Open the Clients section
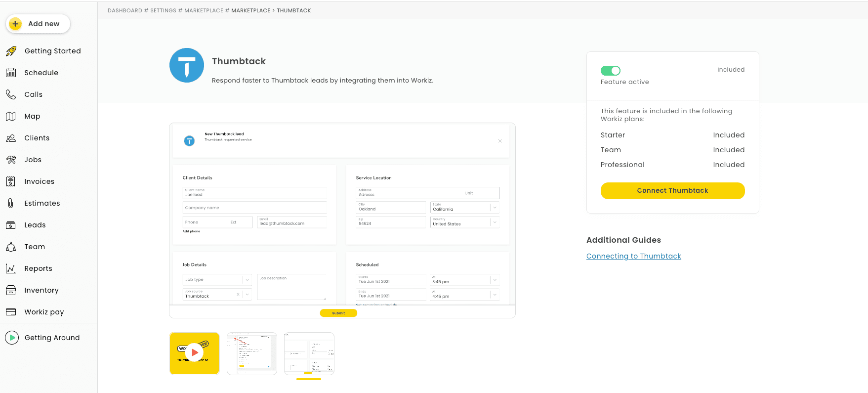 coord(37,138)
